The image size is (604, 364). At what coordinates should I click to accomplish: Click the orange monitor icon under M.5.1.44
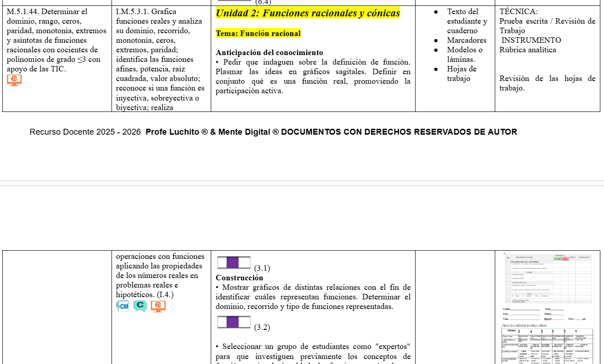click(x=14, y=80)
